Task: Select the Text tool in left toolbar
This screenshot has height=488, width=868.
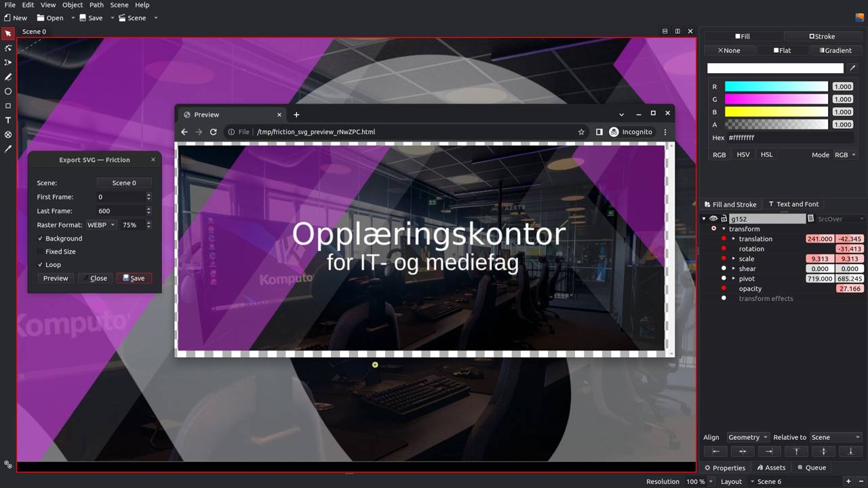Action: [8, 120]
